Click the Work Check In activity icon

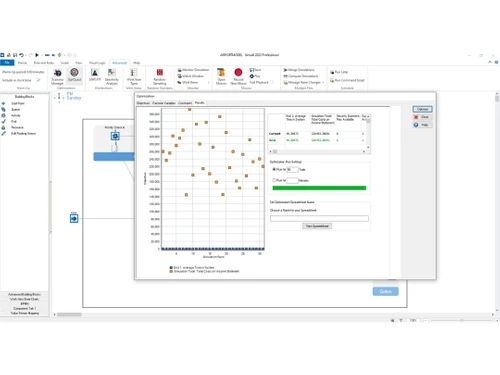[115, 136]
